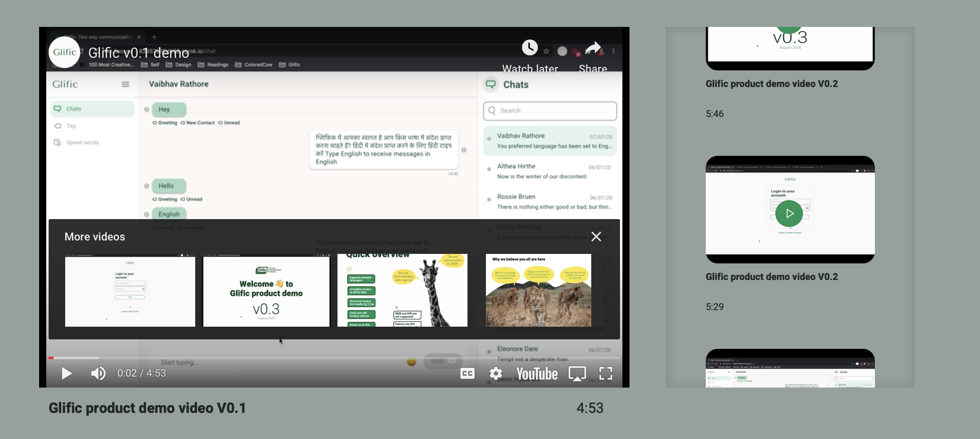Screen dimensions: 980x439
Task: Add the video to Watch later
Action: (x=530, y=48)
